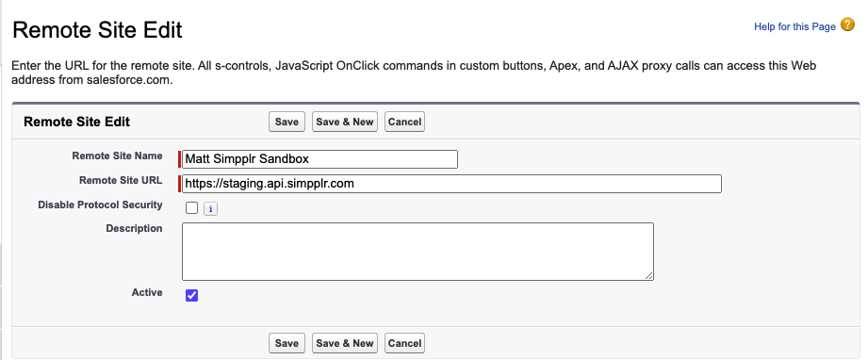Click the bottom Cancel button

(x=404, y=343)
